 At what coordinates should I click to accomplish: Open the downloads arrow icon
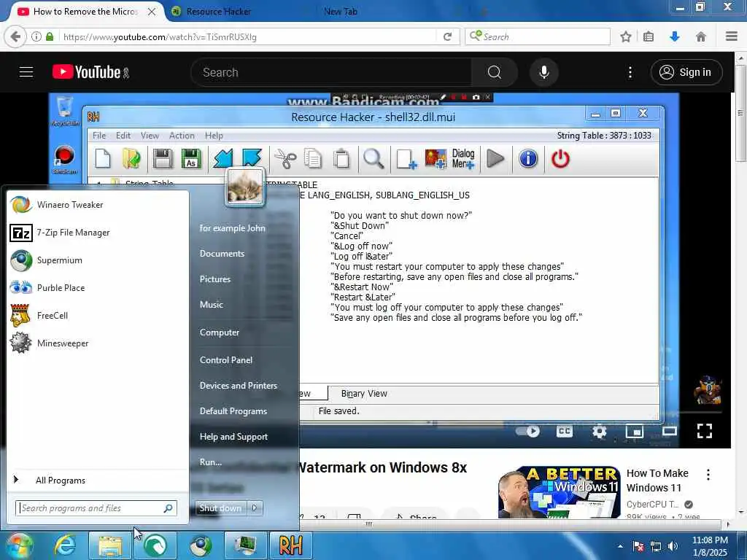pos(675,36)
